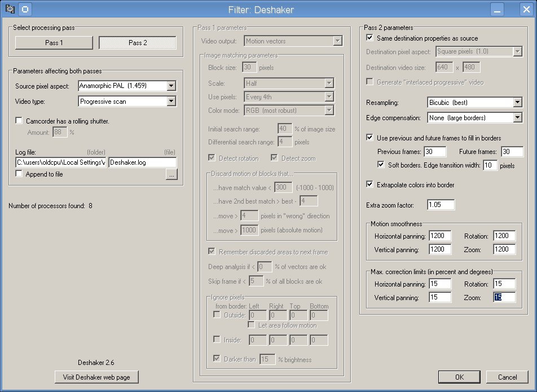Viewport: 537px width, 392px height.
Task: Click Motion smoothness Zoom field
Action: (x=504, y=249)
